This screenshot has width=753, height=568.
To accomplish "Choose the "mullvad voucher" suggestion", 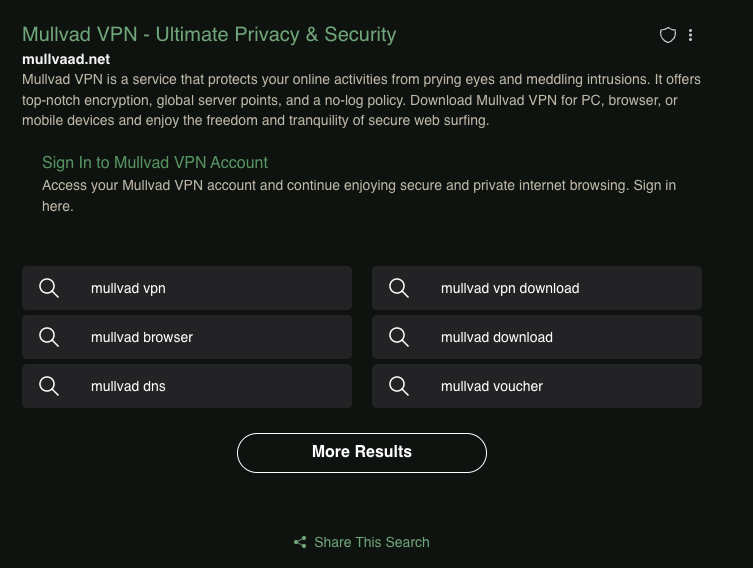I will pos(492,386).
